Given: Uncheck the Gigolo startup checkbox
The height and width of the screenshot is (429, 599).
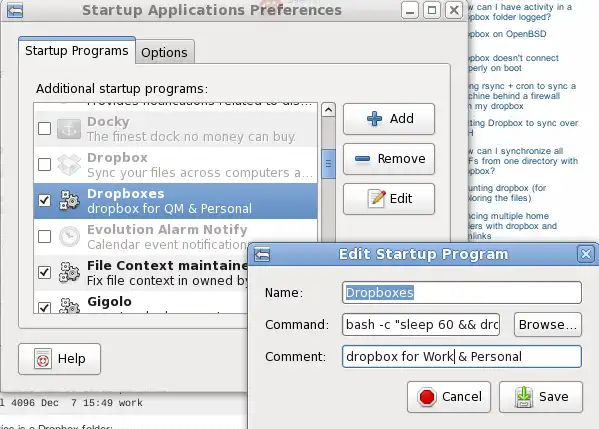Looking at the screenshot, I should (44, 307).
